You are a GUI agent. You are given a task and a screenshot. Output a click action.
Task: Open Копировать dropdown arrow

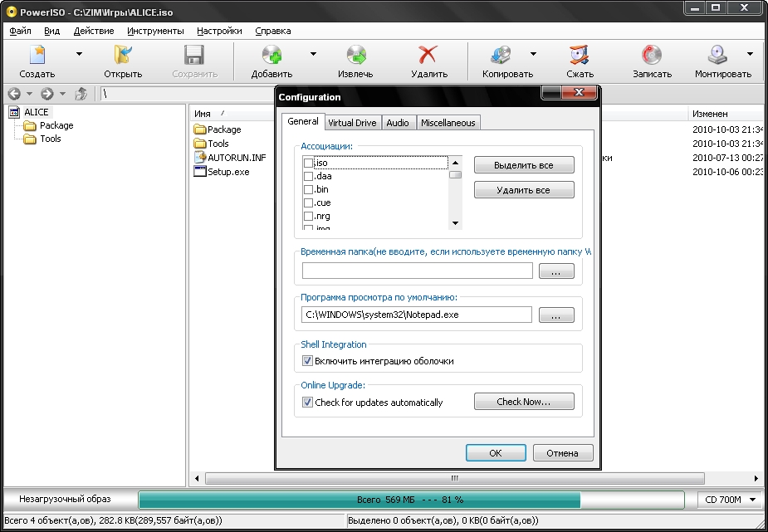click(x=533, y=54)
